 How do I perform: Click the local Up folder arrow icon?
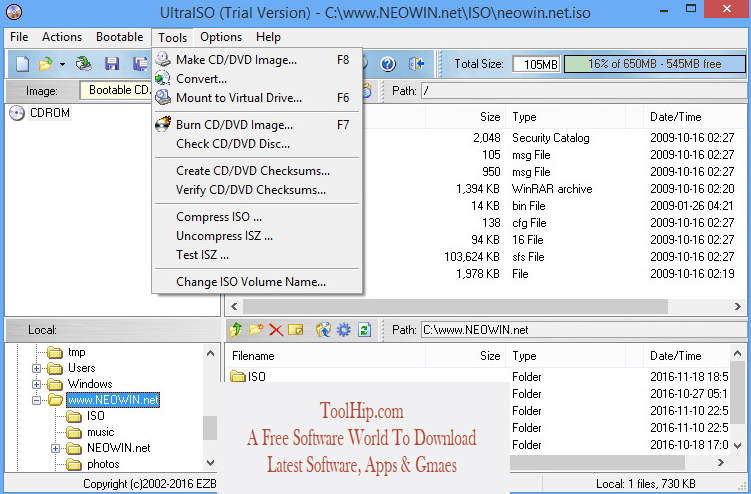[x=236, y=330]
